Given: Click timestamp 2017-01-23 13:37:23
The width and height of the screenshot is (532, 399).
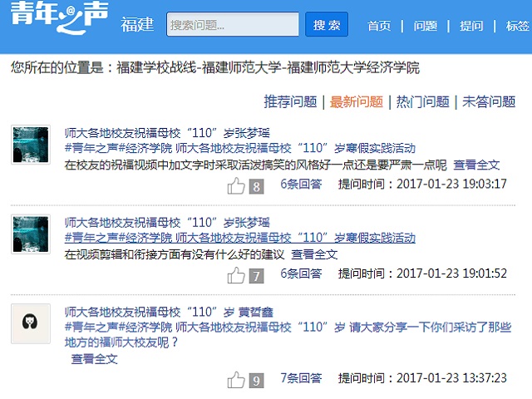Looking at the screenshot, I should [x=451, y=378].
